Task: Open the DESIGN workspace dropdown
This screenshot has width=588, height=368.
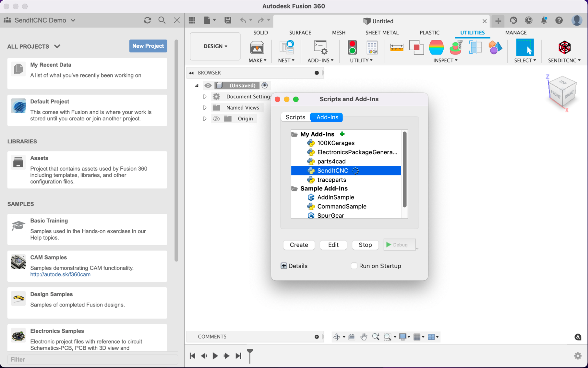Action: pos(215,46)
